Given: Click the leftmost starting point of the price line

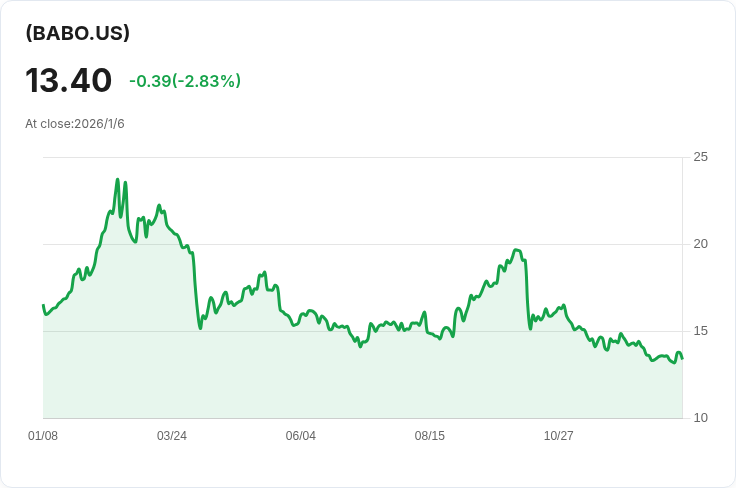Looking at the screenshot, I should 43,305.
